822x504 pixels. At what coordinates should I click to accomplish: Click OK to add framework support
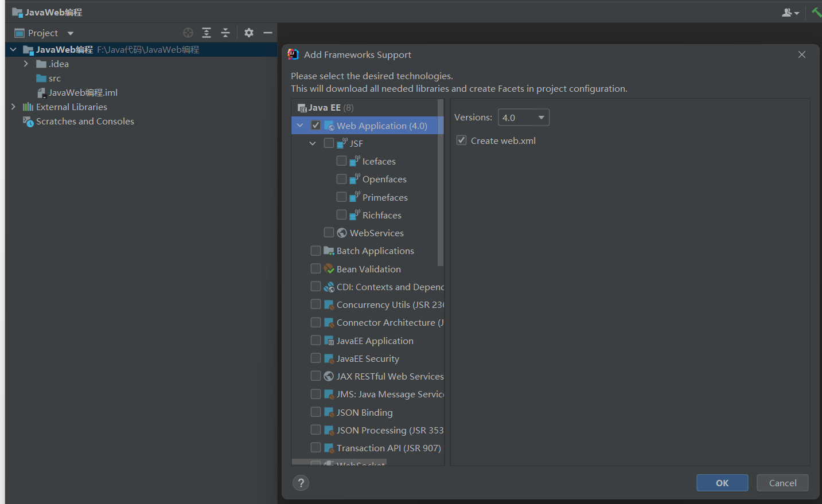coord(722,483)
